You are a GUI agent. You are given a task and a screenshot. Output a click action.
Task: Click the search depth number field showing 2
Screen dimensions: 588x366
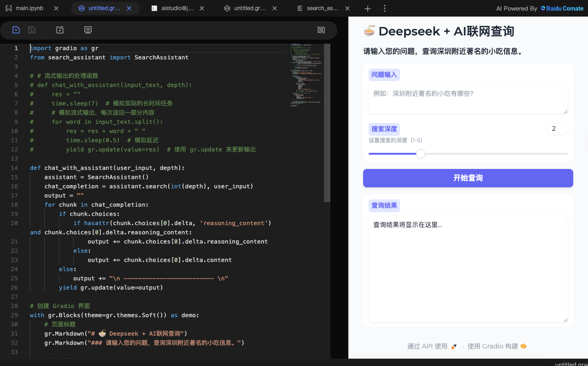(x=557, y=128)
